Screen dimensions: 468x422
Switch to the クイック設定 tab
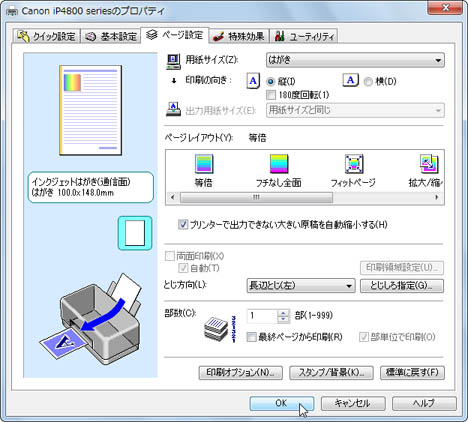(x=47, y=36)
